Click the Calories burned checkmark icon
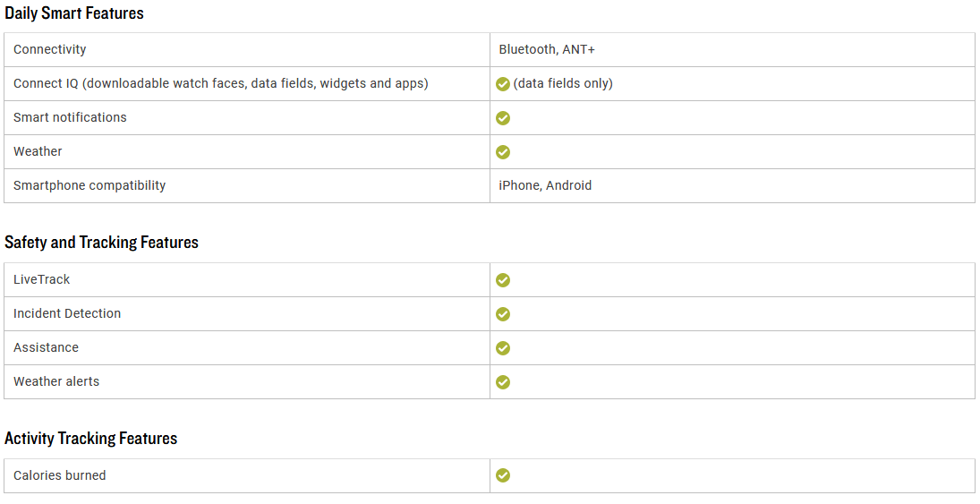This screenshot has height=504, width=980. (502, 475)
